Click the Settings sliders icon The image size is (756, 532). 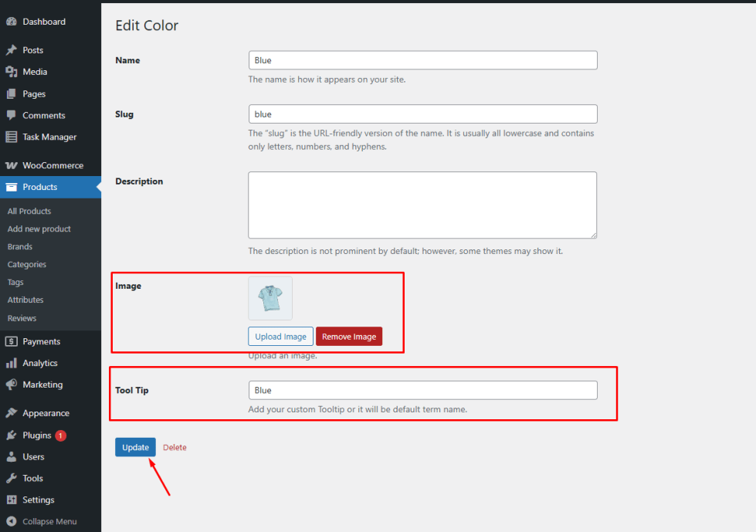click(x=12, y=500)
